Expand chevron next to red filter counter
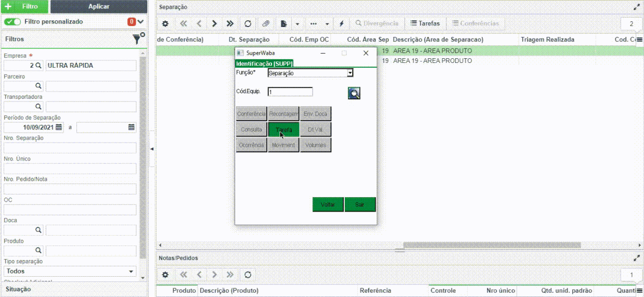The height and width of the screenshot is (297, 644). coord(140,22)
